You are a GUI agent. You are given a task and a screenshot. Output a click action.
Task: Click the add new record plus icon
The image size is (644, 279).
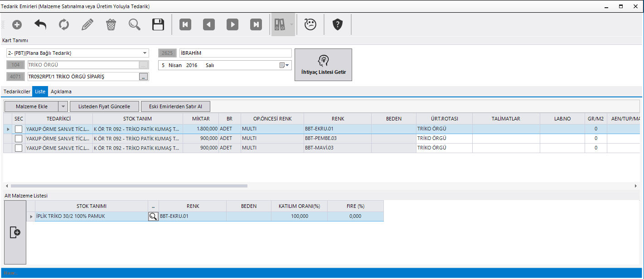click(x=17, y=25)
